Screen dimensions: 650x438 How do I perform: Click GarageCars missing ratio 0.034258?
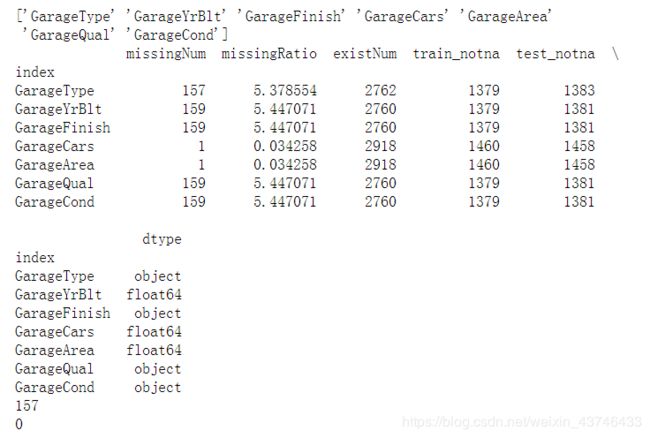[285, 146]
